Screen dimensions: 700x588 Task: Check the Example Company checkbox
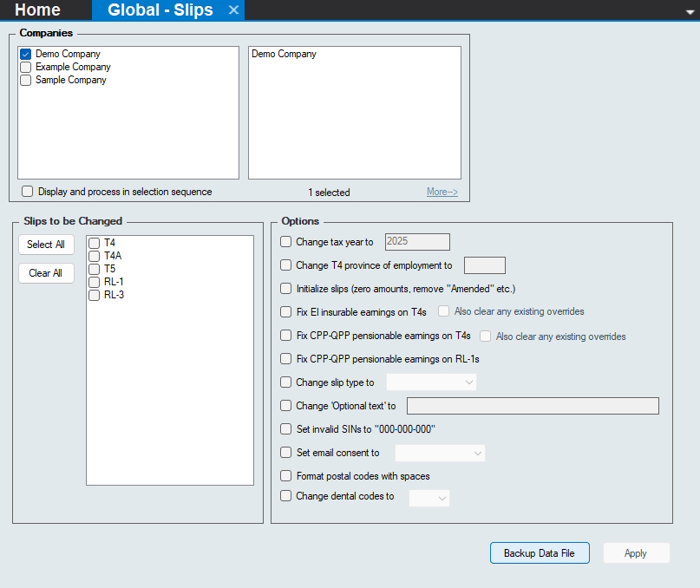coord(26,67)
